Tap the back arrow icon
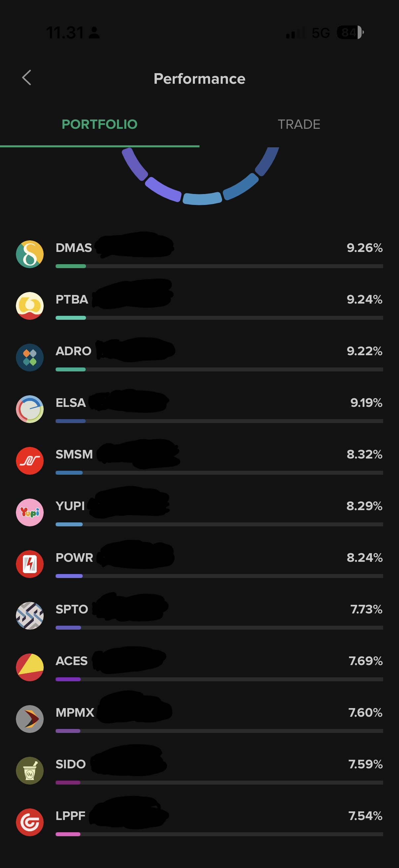This screenshot has height=868, width=399. (x=26, y=77)
